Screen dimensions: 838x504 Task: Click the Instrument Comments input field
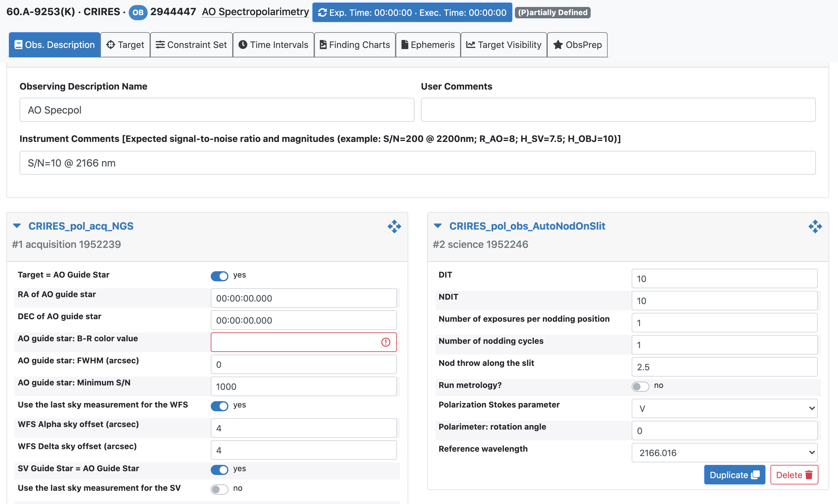point(417,163)
